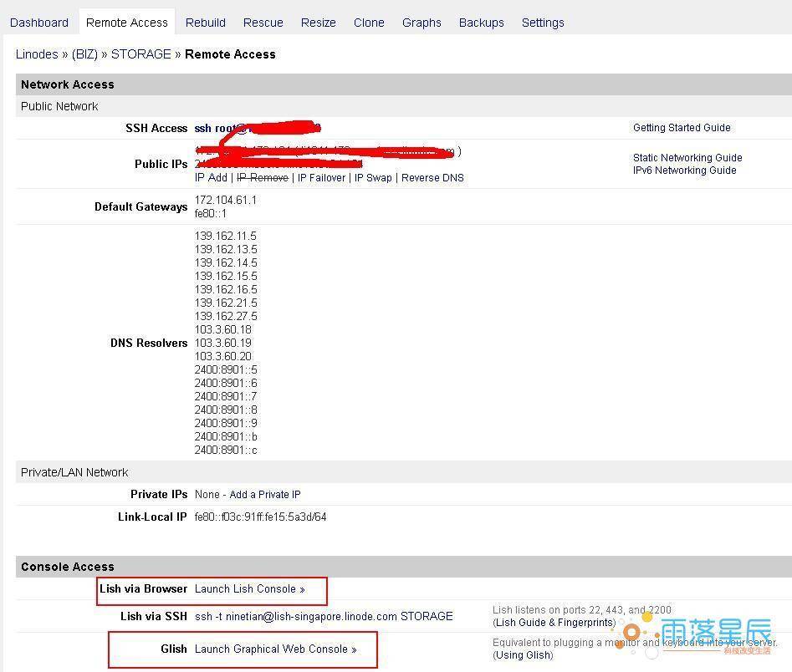The height and width of the screenshot is (672, 792).
Task: Click the (BIZ) breadcrumb link
Action: [84, 54]
